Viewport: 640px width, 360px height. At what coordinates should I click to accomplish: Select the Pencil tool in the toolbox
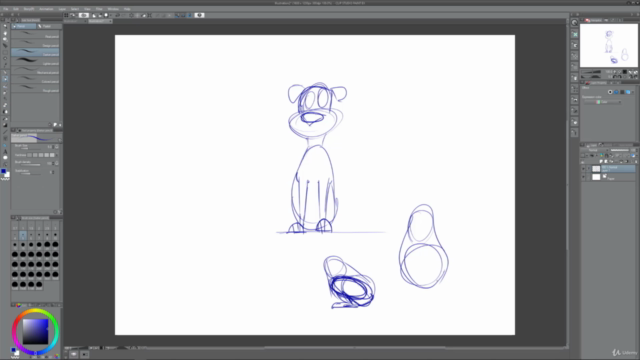point(5,78)
